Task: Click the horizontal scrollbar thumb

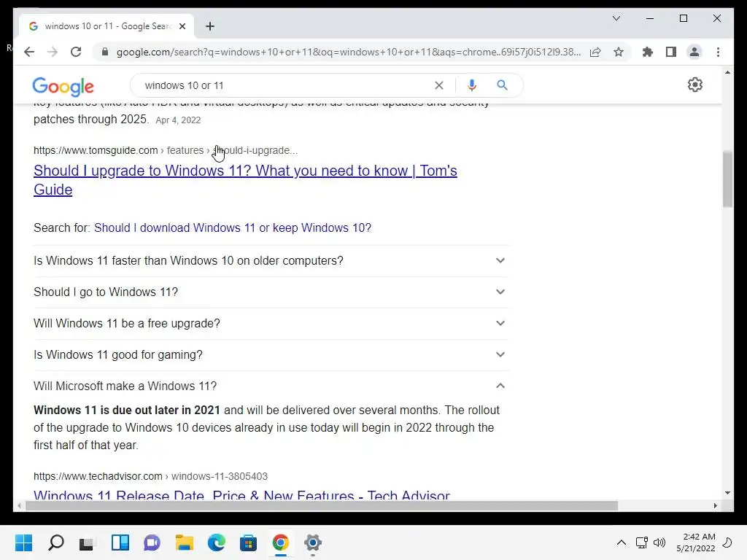Action: point(322,506)
